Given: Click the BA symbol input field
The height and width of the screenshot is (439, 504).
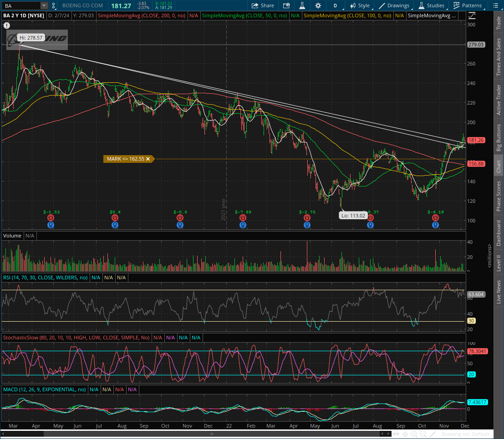Looking at the screenshot, I should [x=21, y=5].
